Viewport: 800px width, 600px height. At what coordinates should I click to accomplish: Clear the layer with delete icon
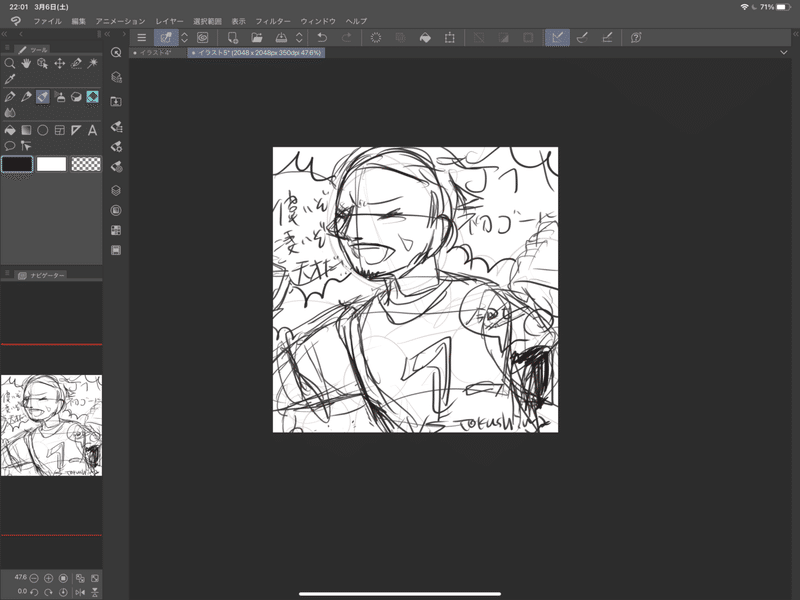[376, 37]
